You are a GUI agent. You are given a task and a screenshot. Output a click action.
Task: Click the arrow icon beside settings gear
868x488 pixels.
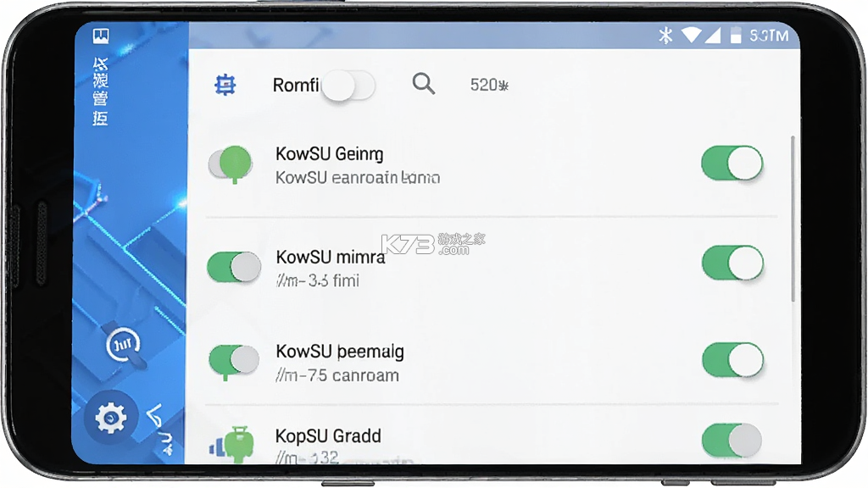(155, 415)
